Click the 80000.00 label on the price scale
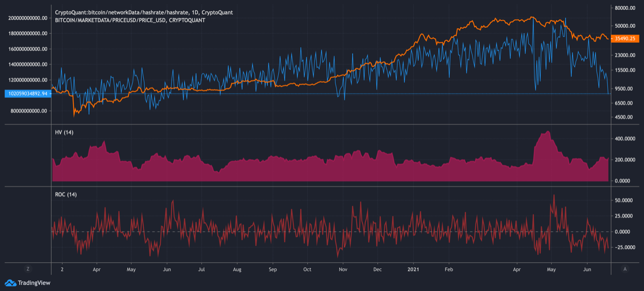This screenshot has height=291, width=644. click(626, 8)
